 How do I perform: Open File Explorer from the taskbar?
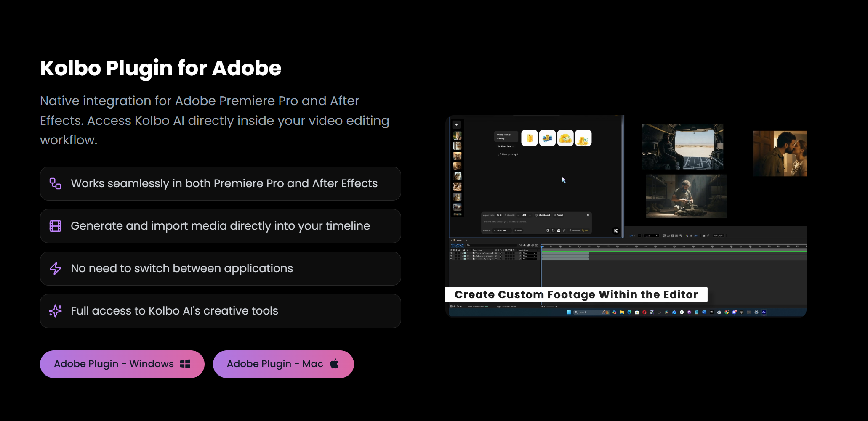pos(622,312)
